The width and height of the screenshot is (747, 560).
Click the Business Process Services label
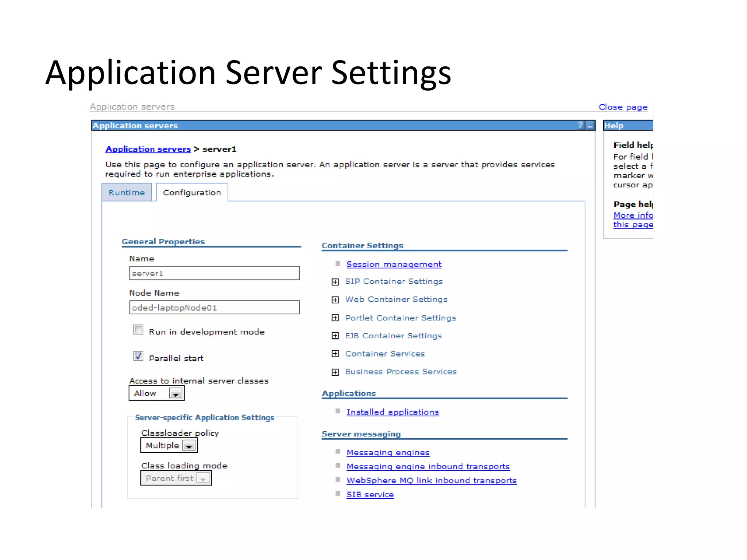point(401,372)
